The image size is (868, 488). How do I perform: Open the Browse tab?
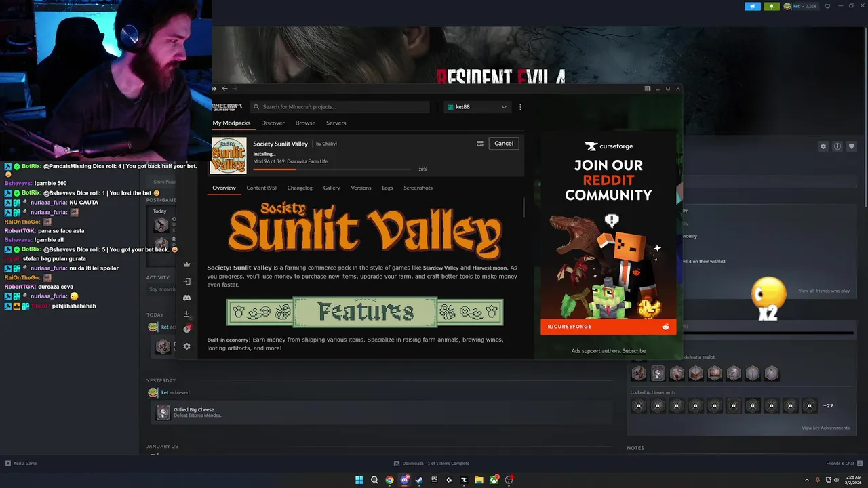tap(305, 123)
